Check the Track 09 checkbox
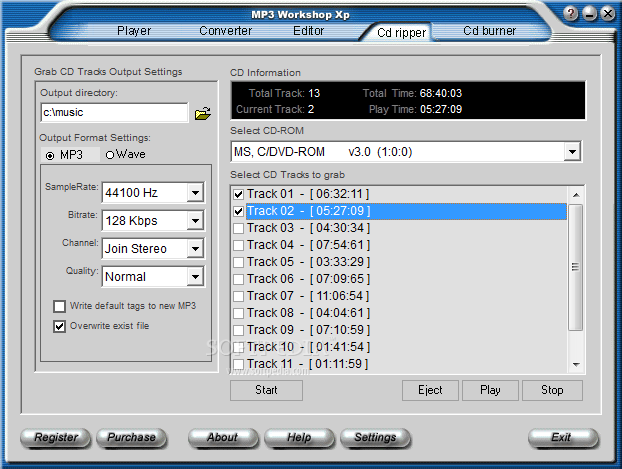This screenshot has height=469, width=622. click(x=238, y=331)
